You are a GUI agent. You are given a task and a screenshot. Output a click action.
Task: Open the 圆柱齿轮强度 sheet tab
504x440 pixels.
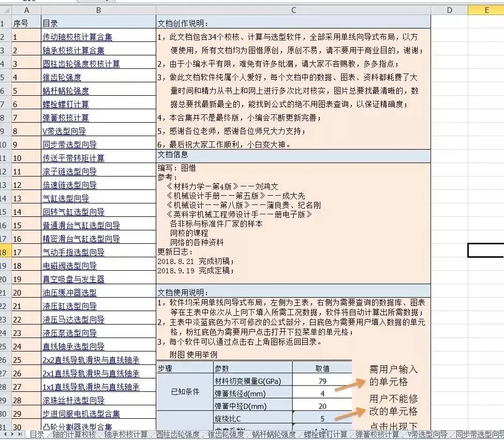pyautogui.click(x=178, y=434)
